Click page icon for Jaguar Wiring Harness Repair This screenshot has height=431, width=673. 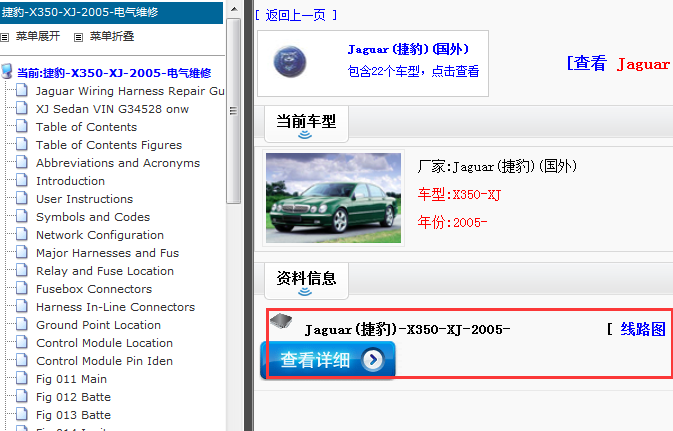[x=22, y=91]
